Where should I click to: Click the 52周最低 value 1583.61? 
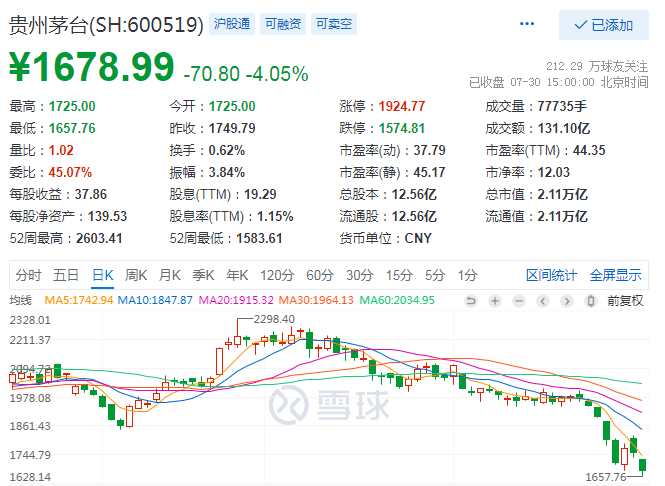(259, 238)
